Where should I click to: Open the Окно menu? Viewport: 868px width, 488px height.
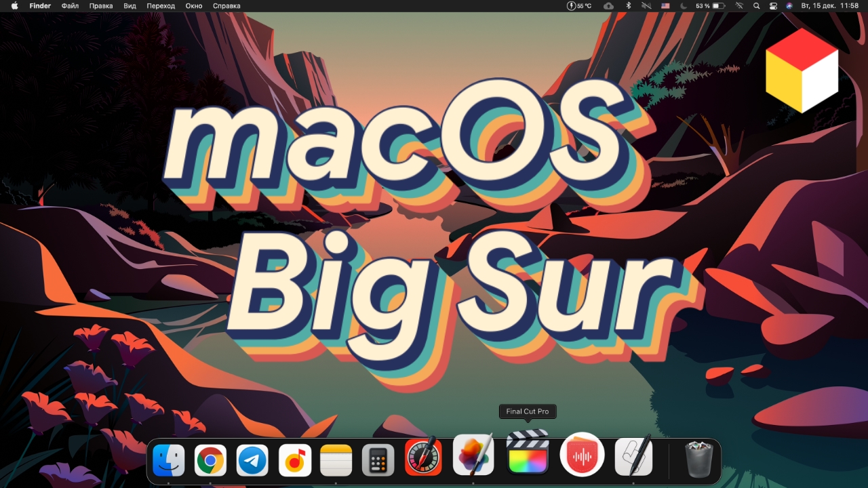click(194, 5)
